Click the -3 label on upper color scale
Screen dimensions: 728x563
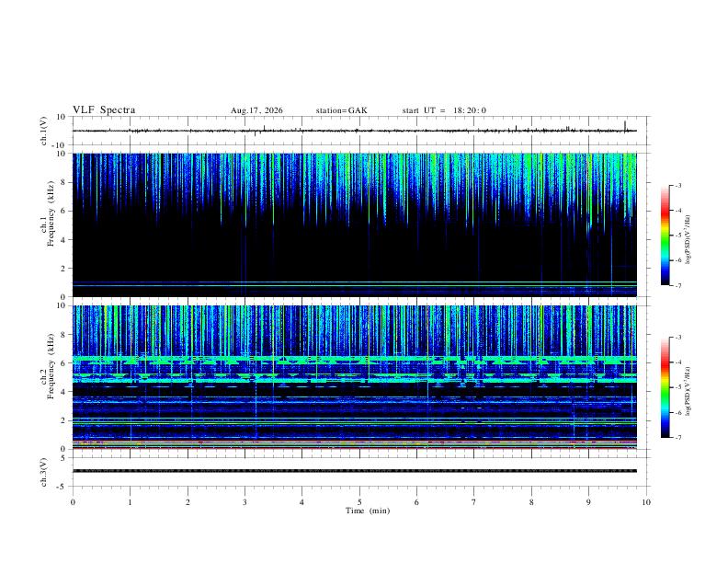[x=678, y=185]
